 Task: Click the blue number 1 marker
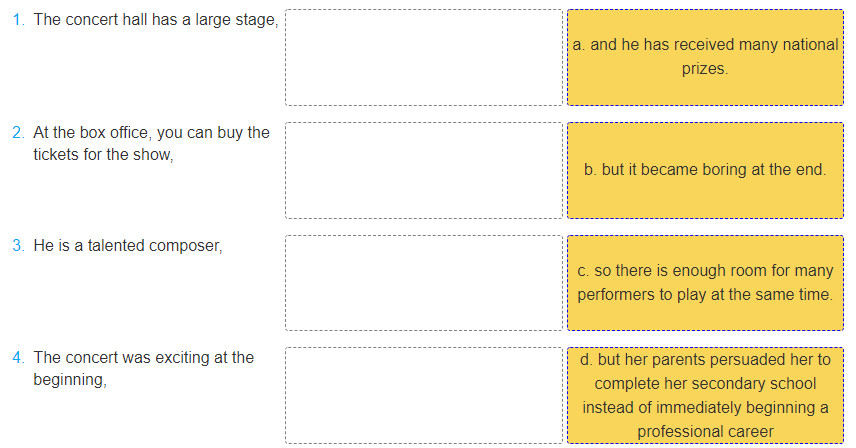pyautogui.click(x=19, y=20)
